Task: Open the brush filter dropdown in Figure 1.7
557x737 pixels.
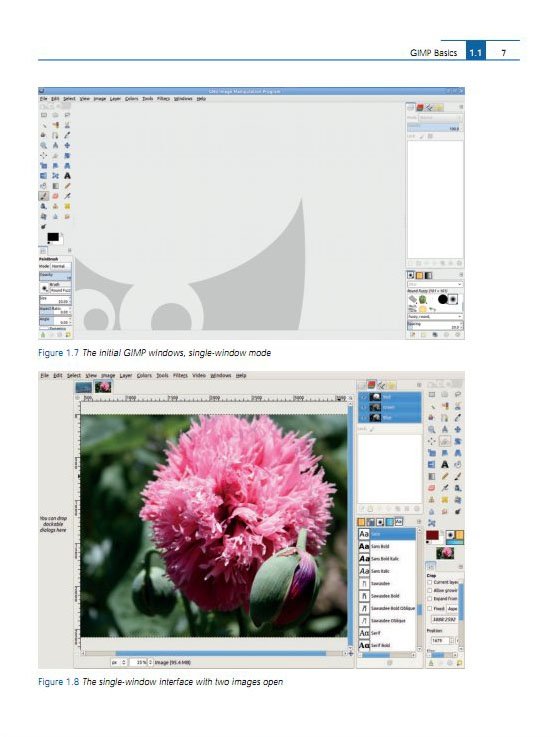Action: (435, 284)
